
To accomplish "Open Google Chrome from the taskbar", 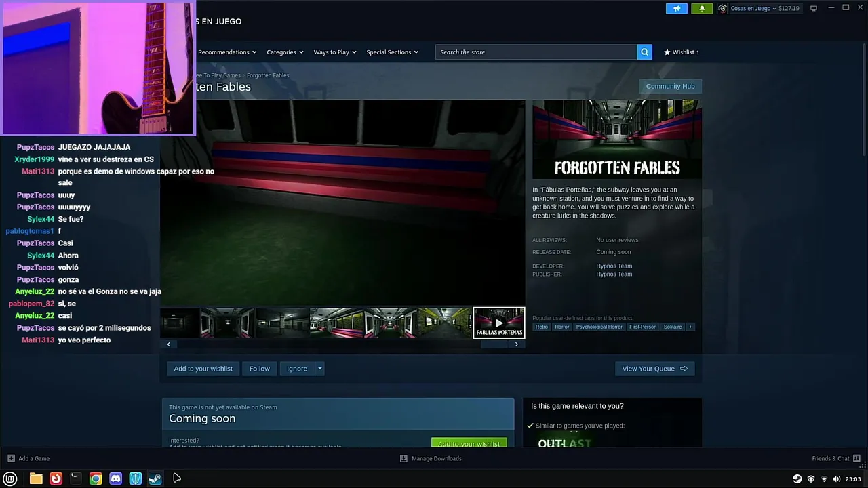I will [96, 479].
